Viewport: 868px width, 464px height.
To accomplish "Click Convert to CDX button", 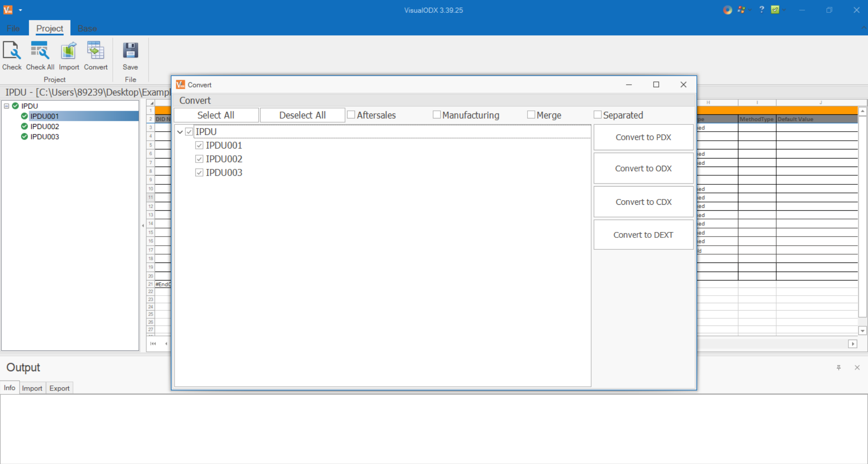I will tap(644, 202).
